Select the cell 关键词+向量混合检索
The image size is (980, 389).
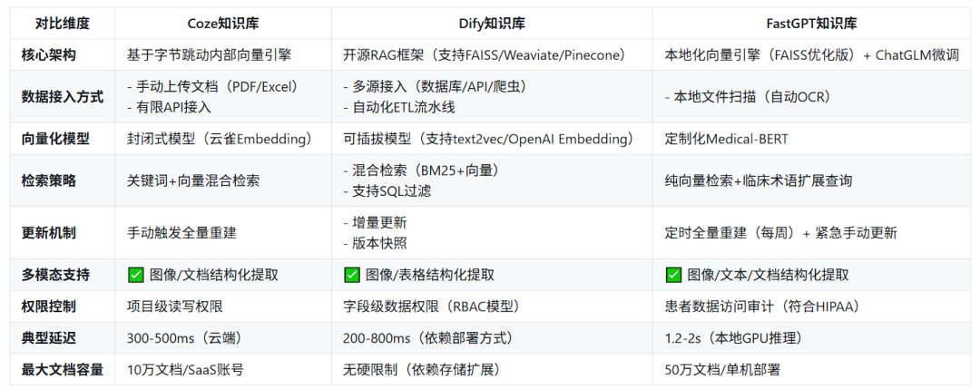(223, 181)
